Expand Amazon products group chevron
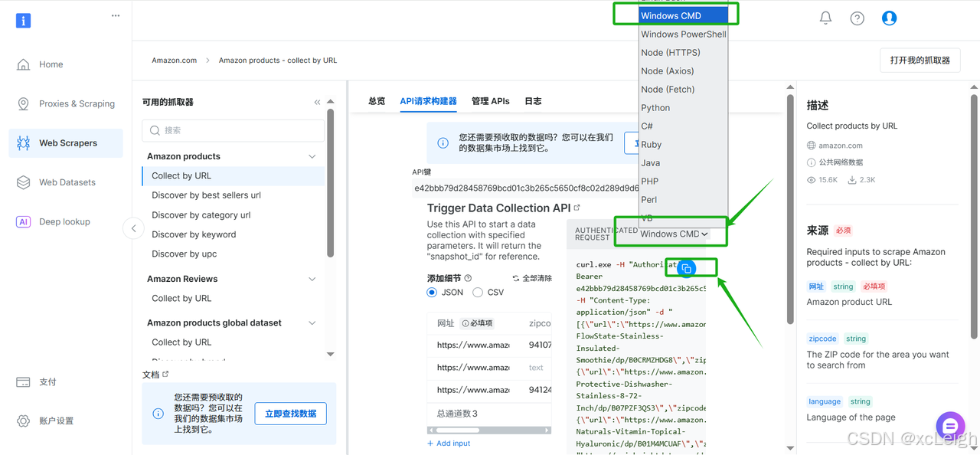Screen dimensions: 980x455 click(x=312, y=156)
